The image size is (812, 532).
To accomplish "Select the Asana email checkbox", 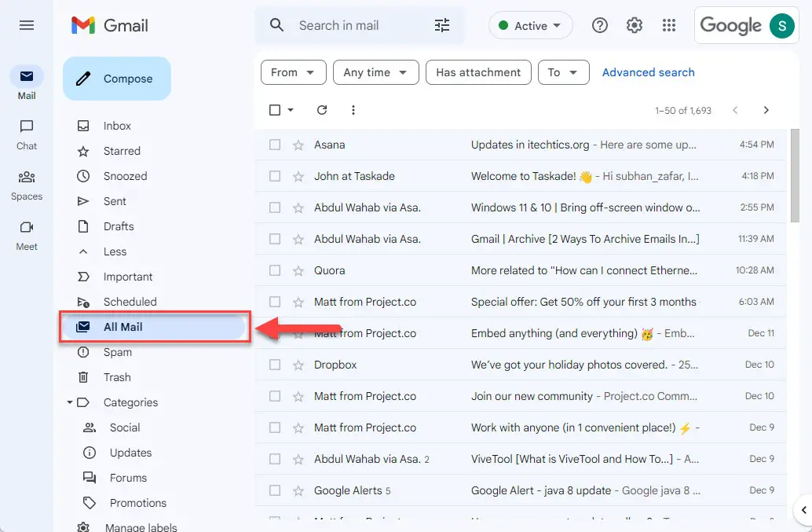I will pos(275,145).
